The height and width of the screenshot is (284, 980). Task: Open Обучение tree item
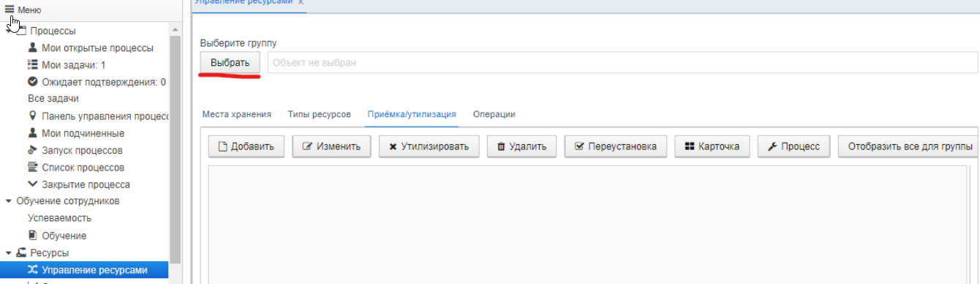click(64, 236)
